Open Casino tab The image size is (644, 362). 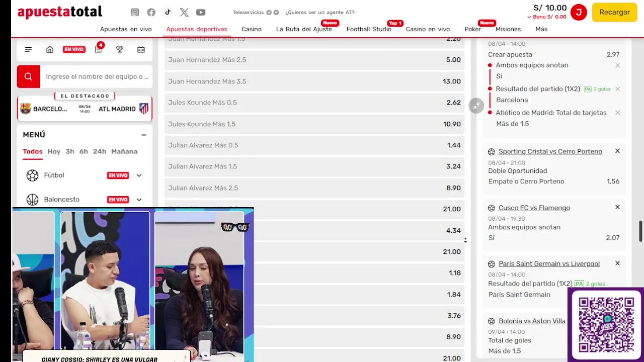tap(252, 29)
